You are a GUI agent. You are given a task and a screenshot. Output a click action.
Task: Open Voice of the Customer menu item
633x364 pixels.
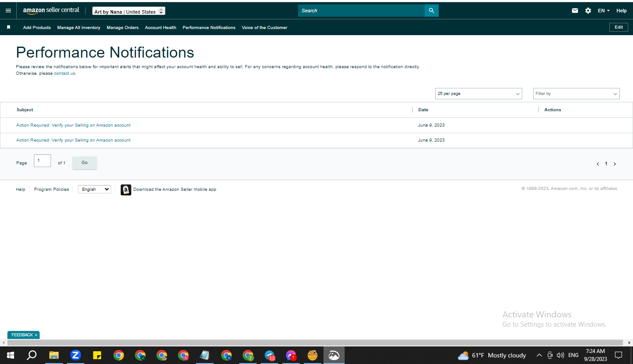click(x=265, y=27)
